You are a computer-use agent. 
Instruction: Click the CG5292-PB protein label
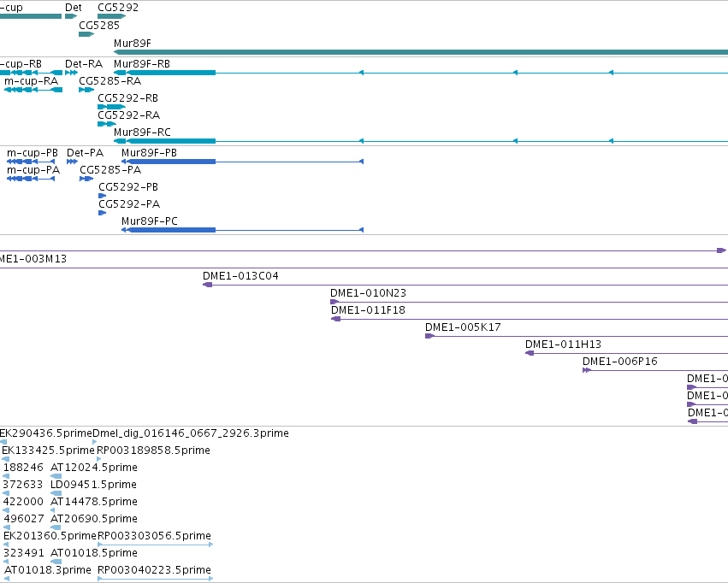coord(128,187)
